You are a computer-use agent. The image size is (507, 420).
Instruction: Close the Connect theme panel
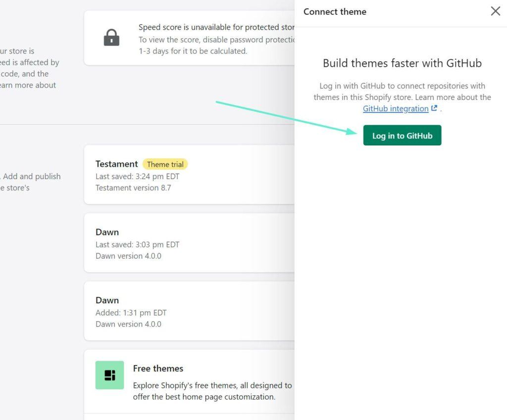495,11
